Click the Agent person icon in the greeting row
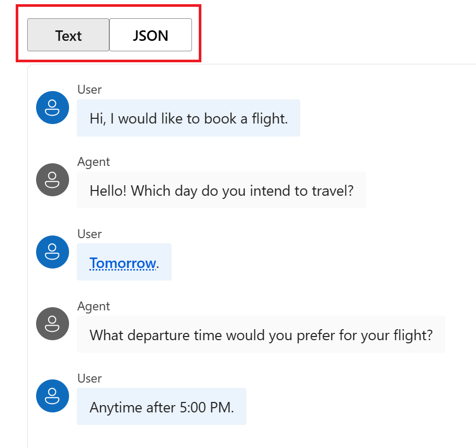The width and height of the screenshot is (476, 448). point(52,180)
